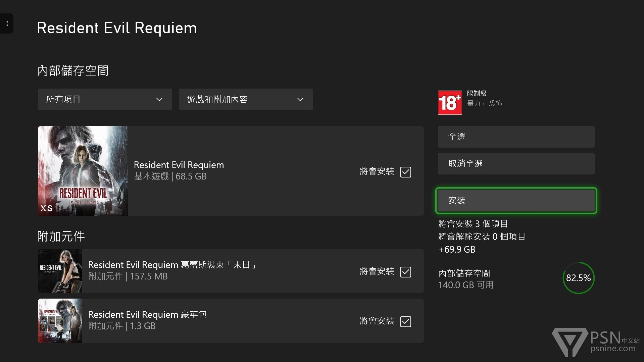Click the XIS badge on game cover
This screenshot has height=362, width=644.
[47, 208]
